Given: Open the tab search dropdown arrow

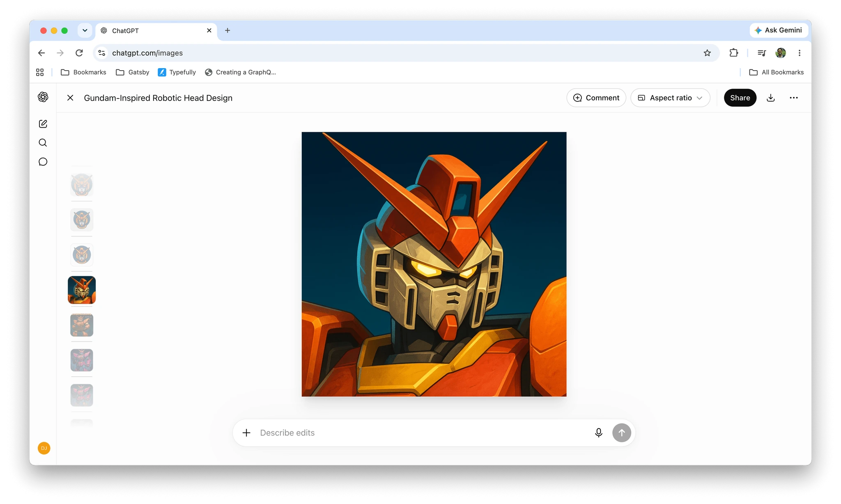Looking at the screenshot, I should click(85, 30).
